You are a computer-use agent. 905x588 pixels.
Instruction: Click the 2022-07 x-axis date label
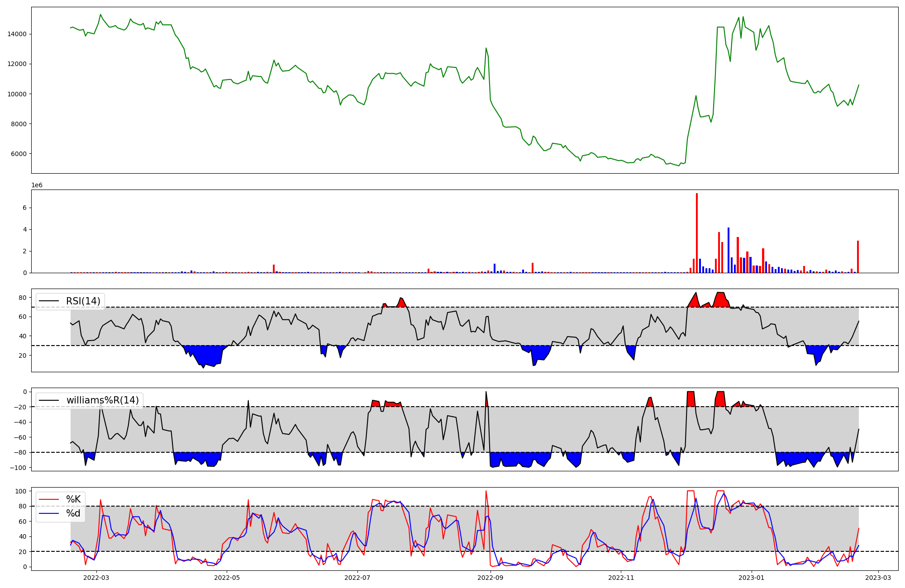click(357, 578)
